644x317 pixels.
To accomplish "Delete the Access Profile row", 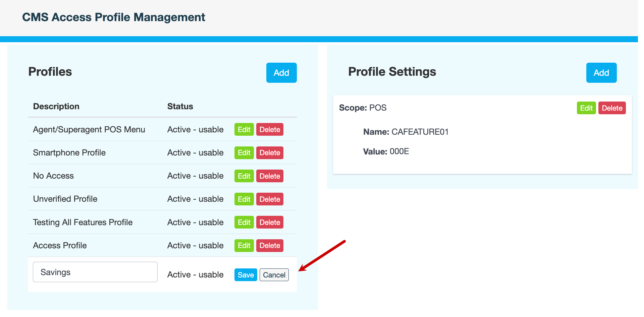I will (270, 246).
